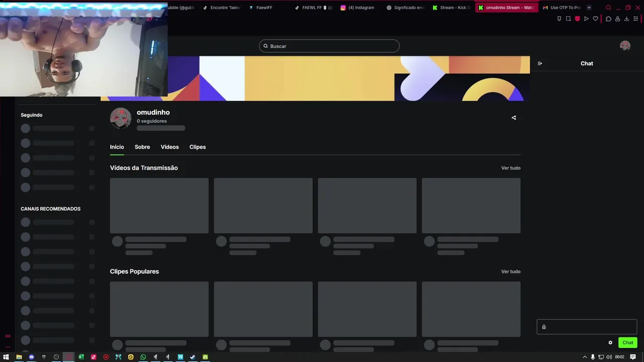Switch to the Instagram browser tab
This screenshot has height=362, width=644.
pyautogui.click(x=357, y=8)
